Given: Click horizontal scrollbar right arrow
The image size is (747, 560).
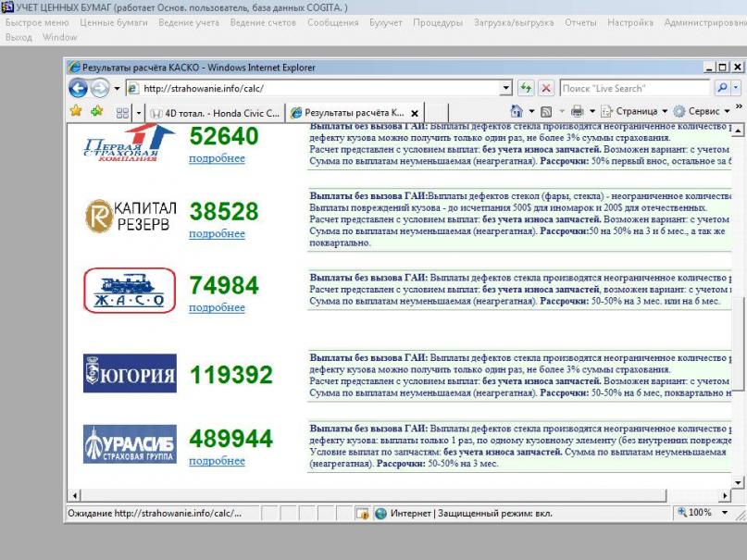Looking at the screenshot, I should click(725, 496).
